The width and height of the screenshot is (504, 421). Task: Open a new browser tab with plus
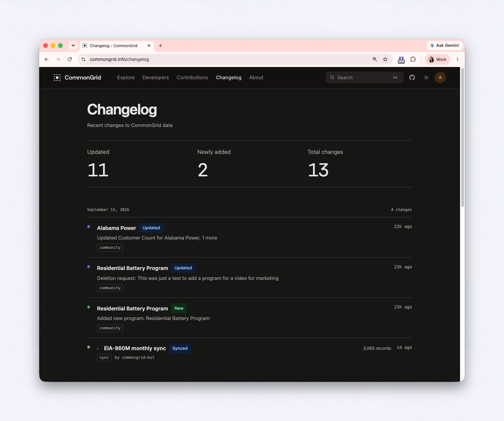[161, 46]
